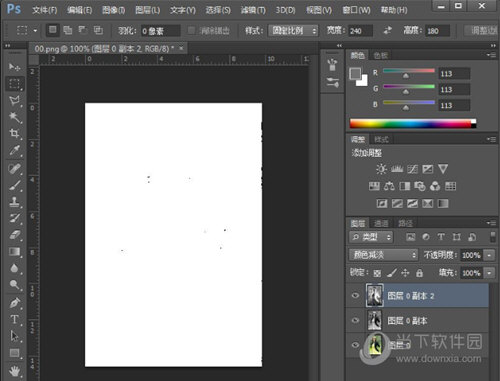500x381 pixels.
Task: Click the Brightness/Contrast adjustment icon
Action: coord(381,169)
